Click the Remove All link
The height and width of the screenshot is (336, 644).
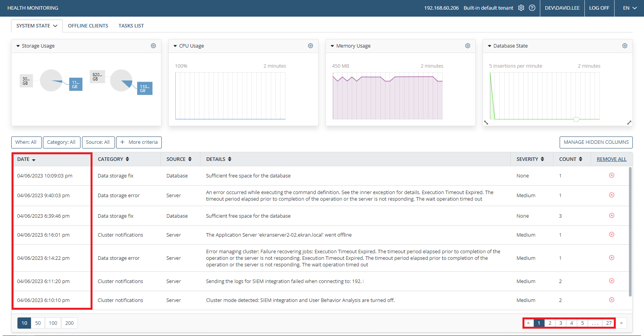click(x=611, y=159)
